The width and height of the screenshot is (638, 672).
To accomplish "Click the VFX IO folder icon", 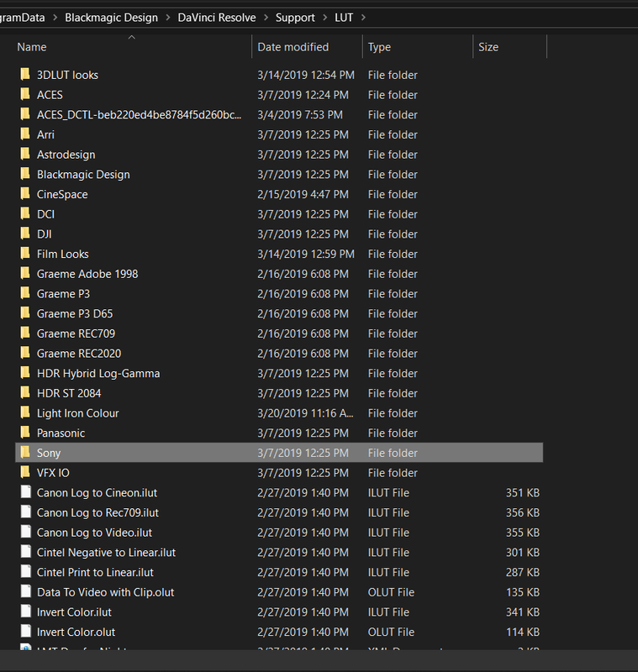I will point(25,472).
